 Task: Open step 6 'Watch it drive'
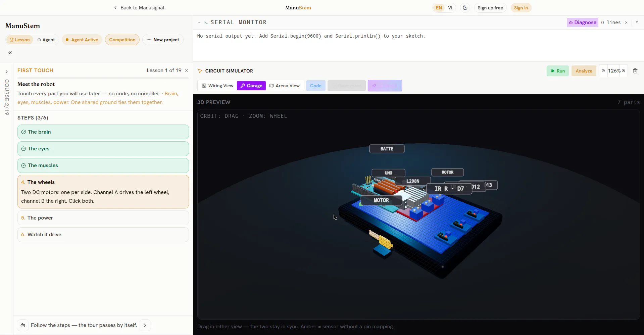[x=103, y=235]
